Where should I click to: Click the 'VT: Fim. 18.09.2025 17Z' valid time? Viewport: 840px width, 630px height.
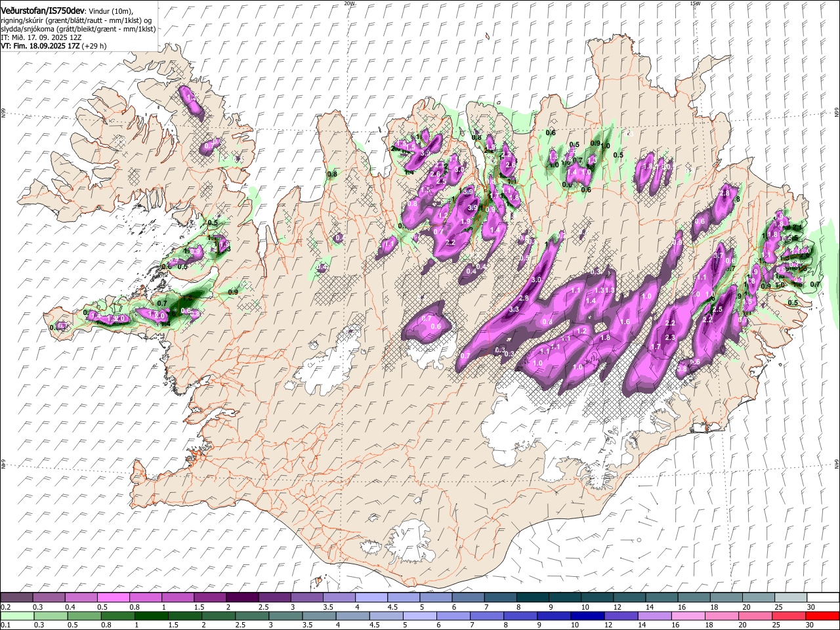[40, 47]
